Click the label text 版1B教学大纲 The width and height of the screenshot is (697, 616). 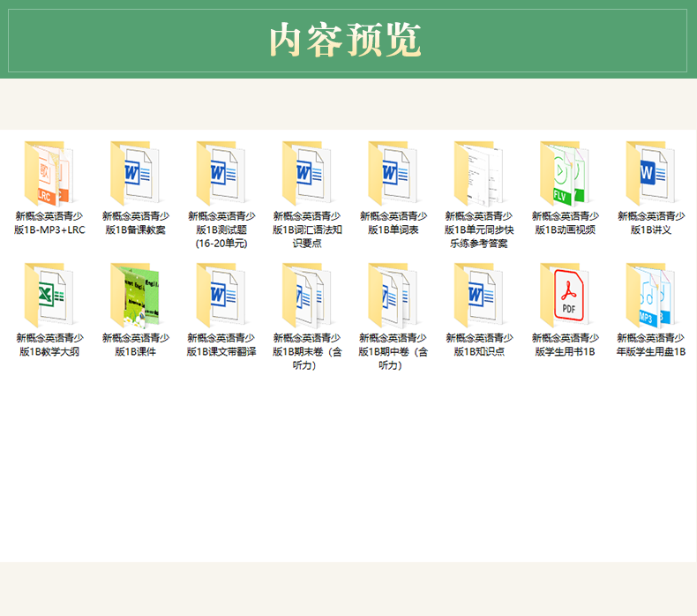(49, 352)
